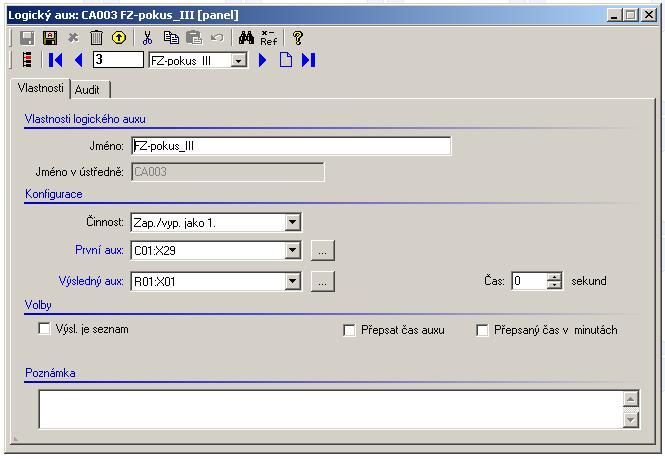Click the browse button beside První aux
Screen dimensions: 665x459
tap(320, 251)
